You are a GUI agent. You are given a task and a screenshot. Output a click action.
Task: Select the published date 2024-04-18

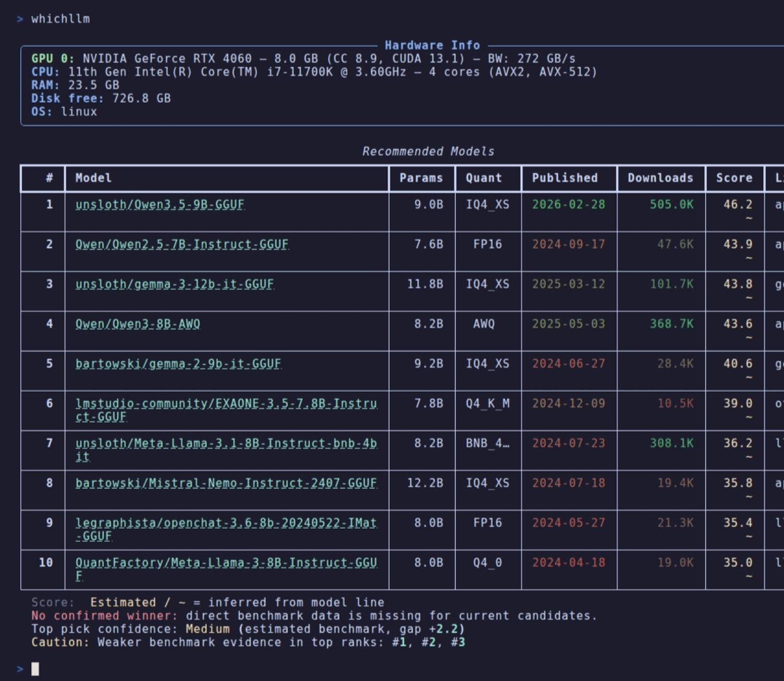[569, 563]
